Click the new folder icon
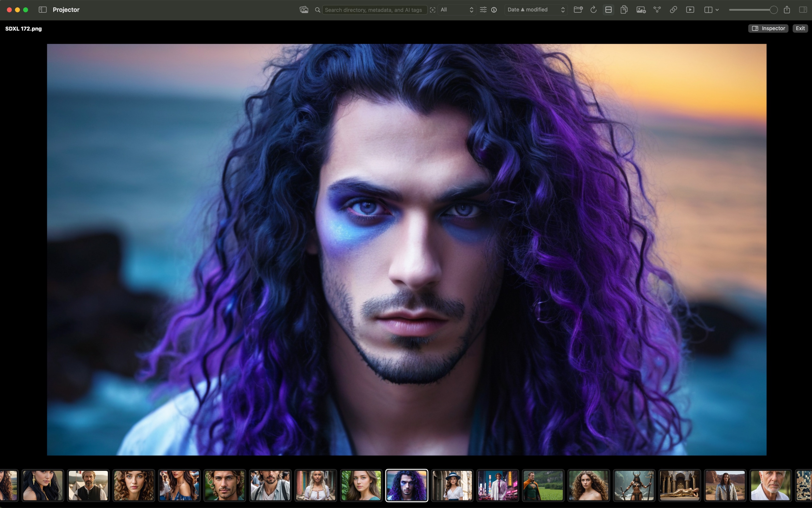The width and height of the screenshot is (812, 508). coord(578,10)
